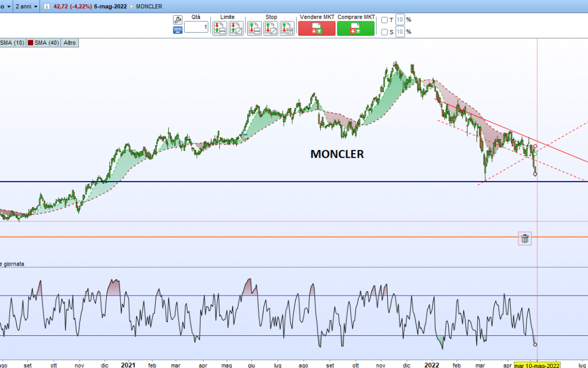
Task: Click the 6-mag-2022 date in the header
Action: click(110, 7)
